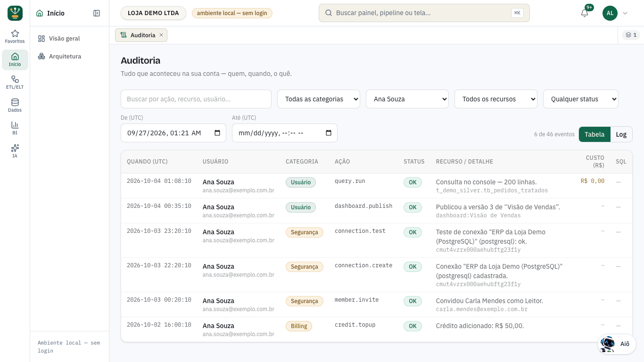Open the IA sparkle section
This screenshot has height=362, width=644.
click(15, 151)
